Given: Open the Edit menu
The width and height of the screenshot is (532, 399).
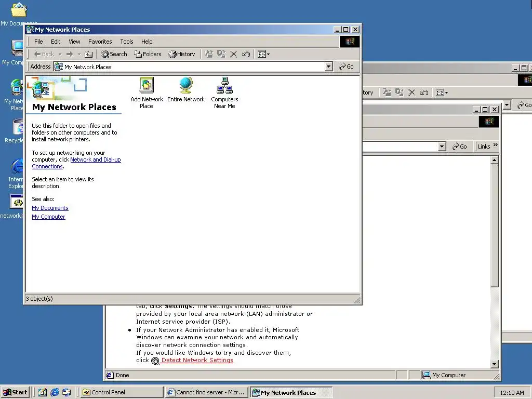Looking at the screenshot, I should tap(56, 42).
